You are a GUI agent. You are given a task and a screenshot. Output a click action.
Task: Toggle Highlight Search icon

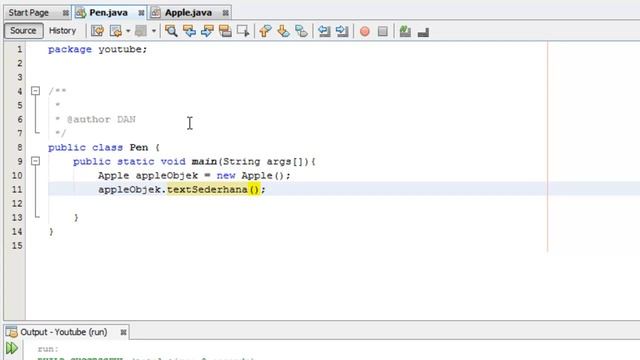(x=225, y=31)
